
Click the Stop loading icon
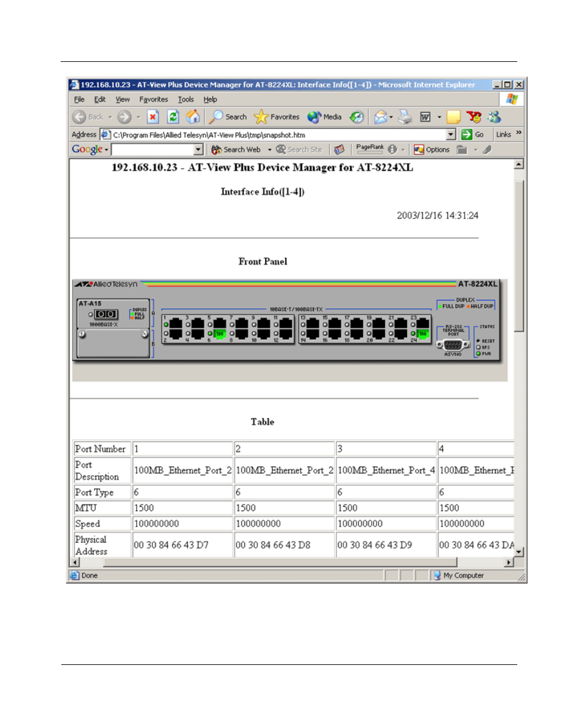[153, 117]
